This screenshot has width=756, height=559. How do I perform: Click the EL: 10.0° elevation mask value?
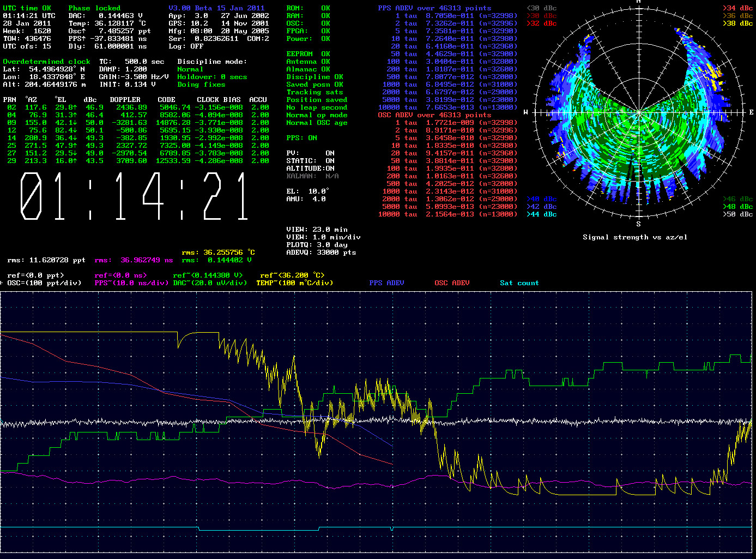(308, 191)
